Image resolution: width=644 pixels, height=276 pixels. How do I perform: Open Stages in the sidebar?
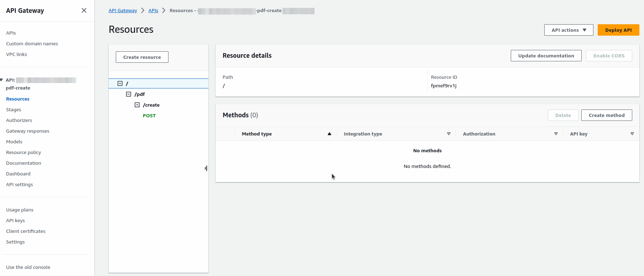click(14, 109)
